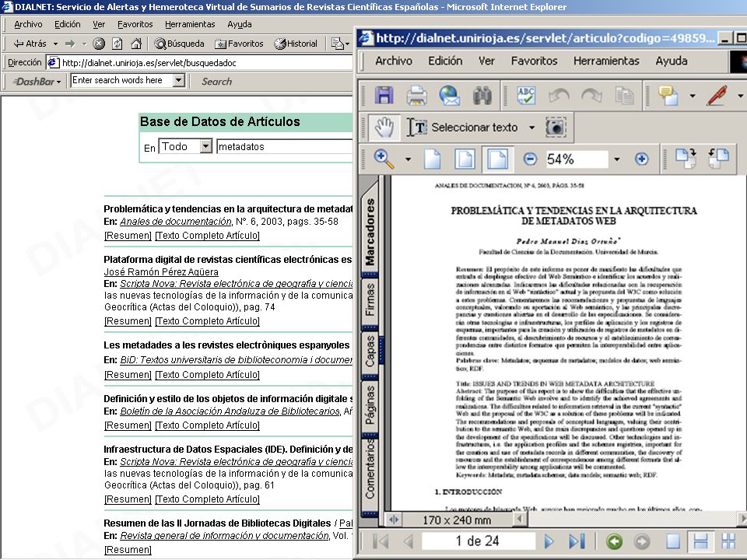The height and width of the screenshot is (560, 747).
Task: Open 'Boletín de la Asociación Andaluza de Bibliotecarios' link
Action: click(x=230, y=411)
